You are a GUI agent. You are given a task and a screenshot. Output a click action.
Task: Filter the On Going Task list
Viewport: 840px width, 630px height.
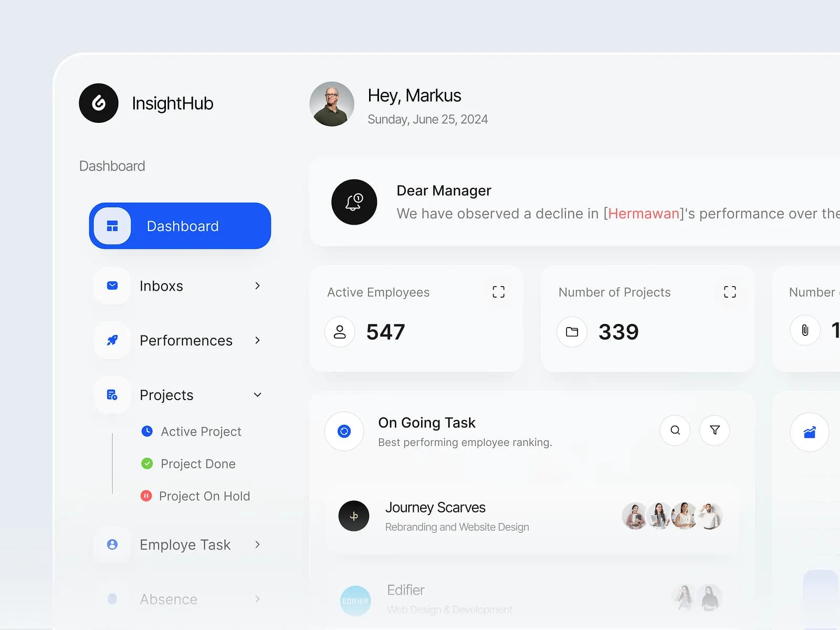point(715,430)
